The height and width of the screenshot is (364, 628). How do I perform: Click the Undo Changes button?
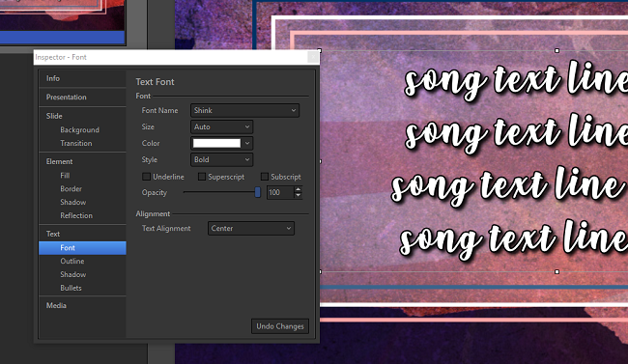[280, 326]
